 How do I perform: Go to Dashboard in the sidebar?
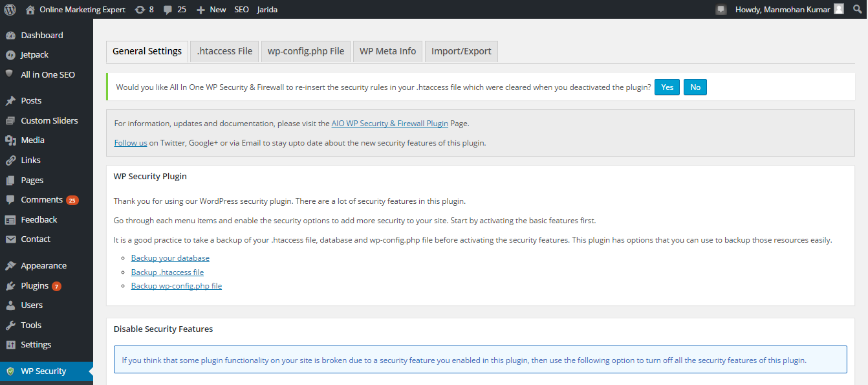(42, 35)
